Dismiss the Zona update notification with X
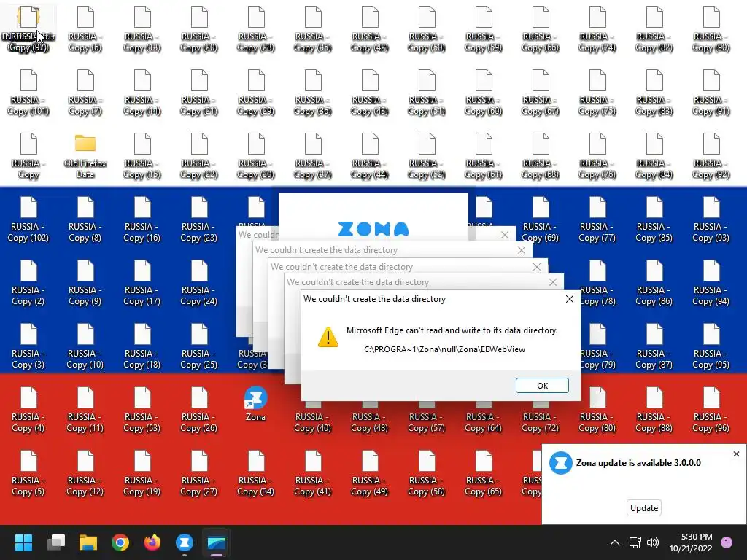Viewport: 747px width, 560px height. (736, 454)
